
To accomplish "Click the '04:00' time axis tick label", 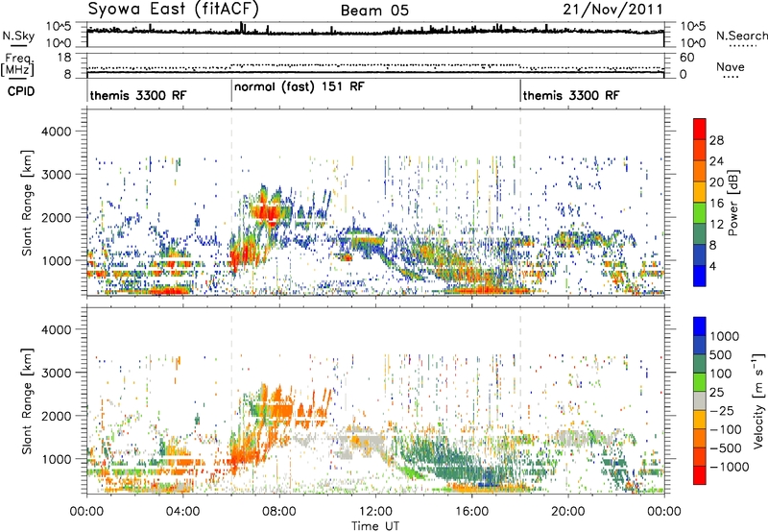I will 182,512.
